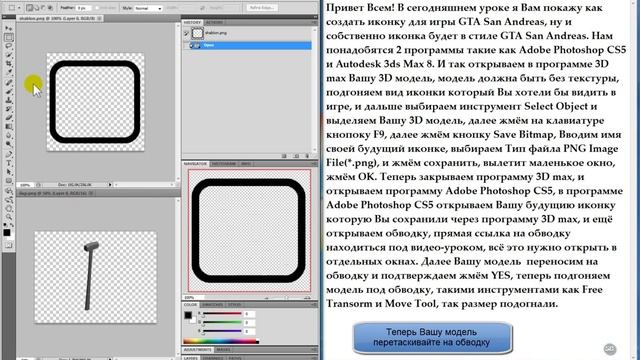
Task: Select the Lasso tool
Action: pyautogui.click(x=8, y=46)
